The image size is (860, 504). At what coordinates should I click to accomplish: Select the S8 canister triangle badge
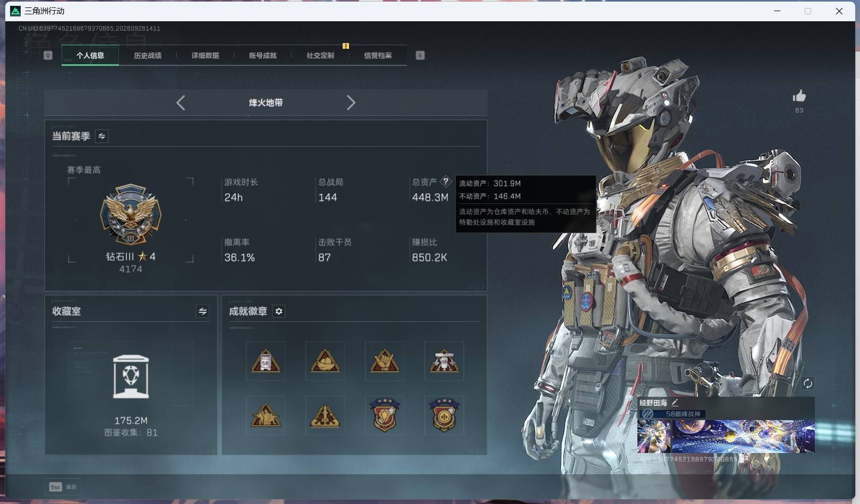click(266, 361)
